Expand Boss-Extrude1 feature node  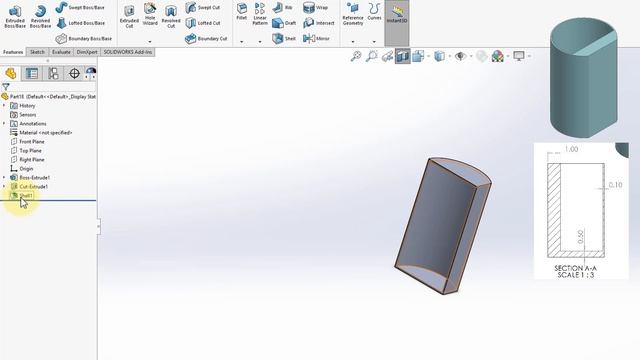coord(4,178)
